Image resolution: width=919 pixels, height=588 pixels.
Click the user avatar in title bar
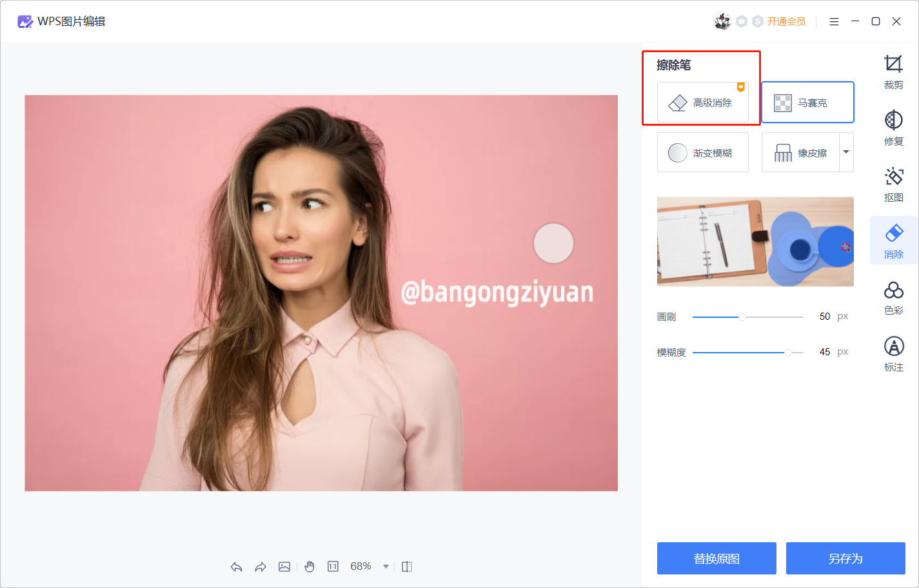(722, 22)
